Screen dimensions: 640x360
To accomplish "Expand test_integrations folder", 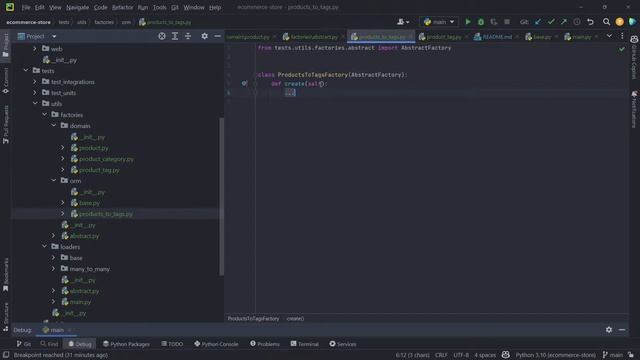I will pyautogui.click(x=35, y=82).
